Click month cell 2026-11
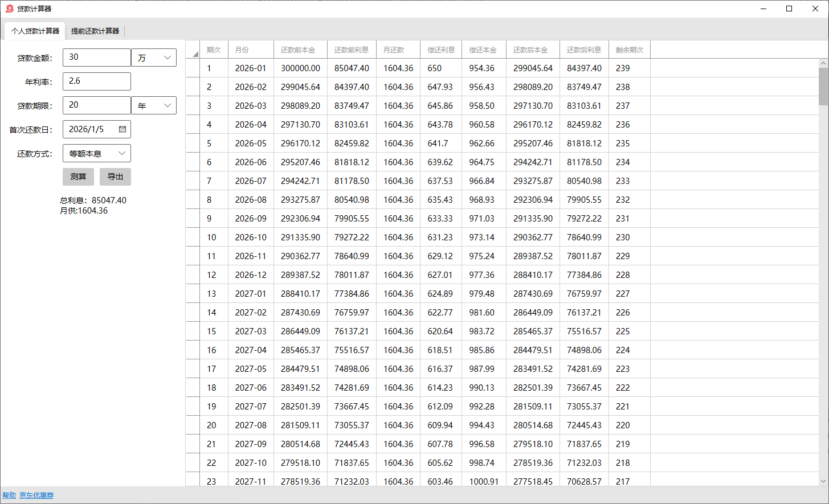 point(251,256)
